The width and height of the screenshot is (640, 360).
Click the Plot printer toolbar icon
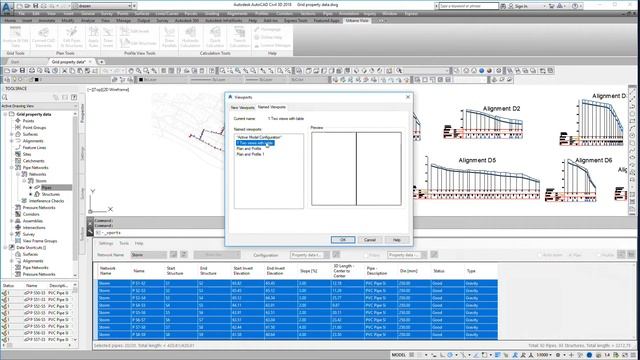[x=31, y=71]
